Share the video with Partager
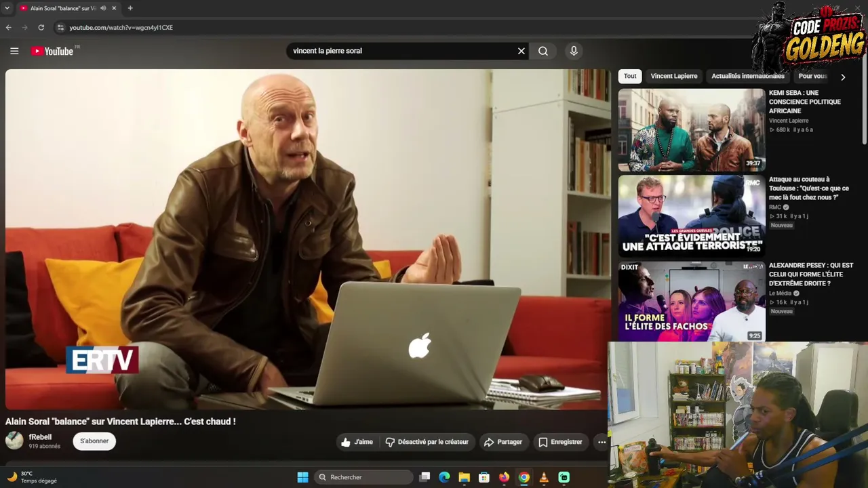 (502, 442)
